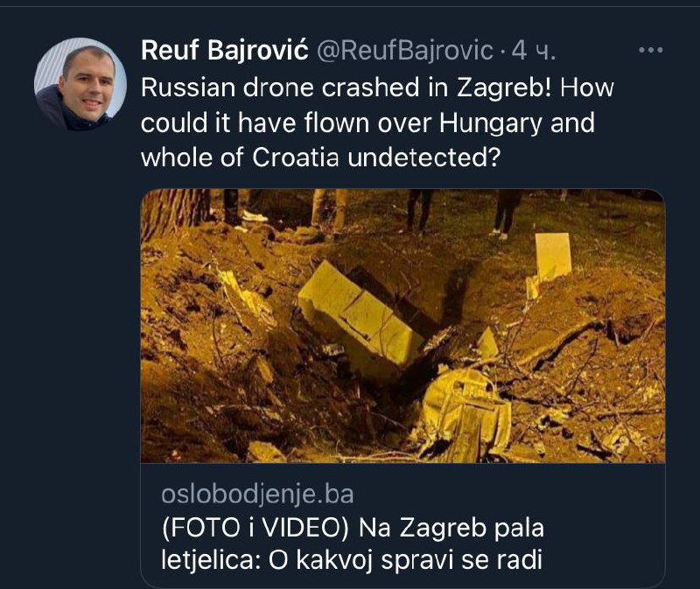Open the drone crash photo preview
700x589 pixels.
point(402,326)
